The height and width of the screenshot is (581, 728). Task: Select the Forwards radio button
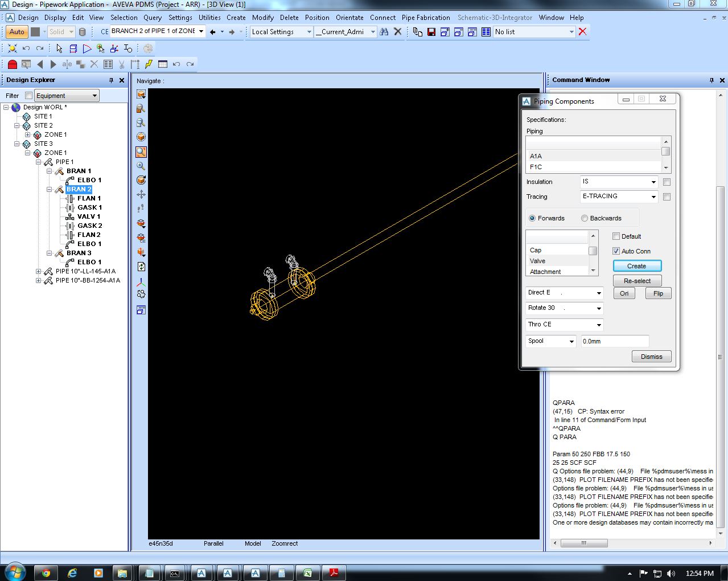coord(532,218)
